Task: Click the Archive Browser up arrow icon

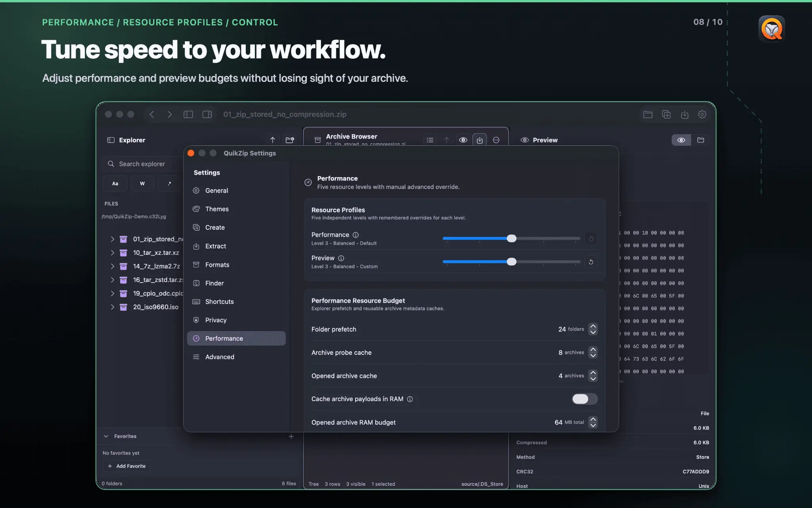Action: (x=447, y=140)
